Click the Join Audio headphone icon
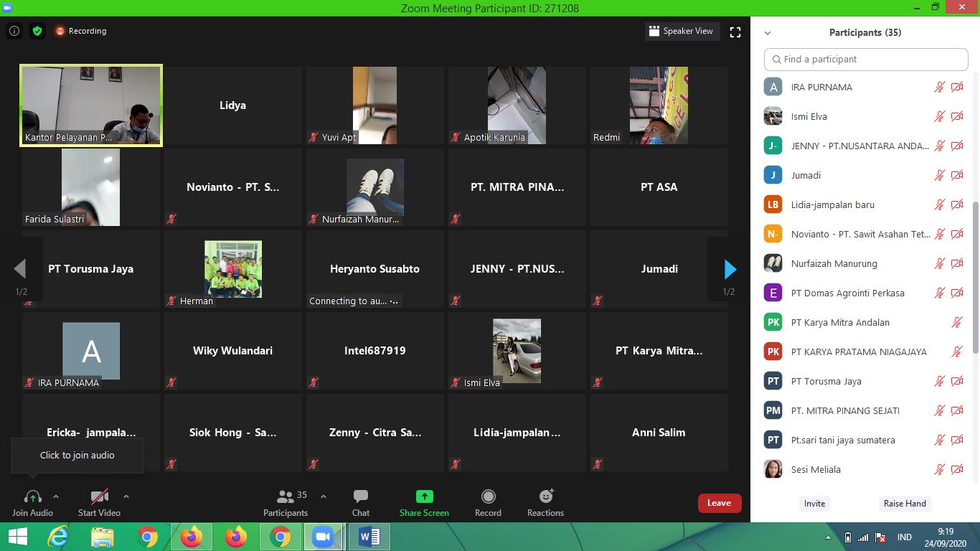 (32, 496)
